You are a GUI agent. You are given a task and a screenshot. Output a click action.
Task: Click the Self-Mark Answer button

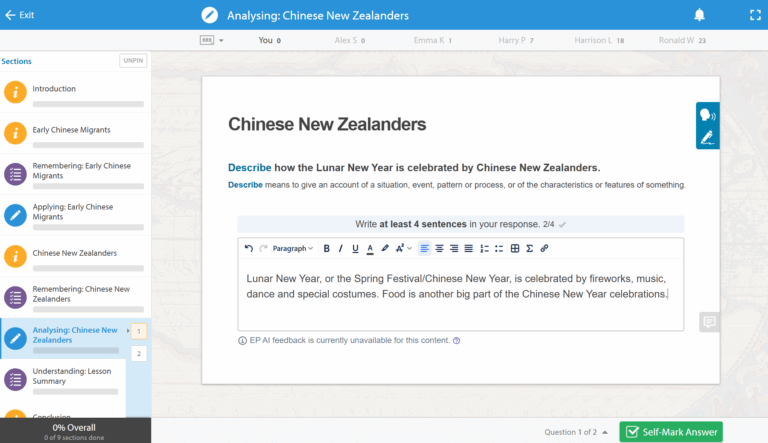[x=670, y=432]
